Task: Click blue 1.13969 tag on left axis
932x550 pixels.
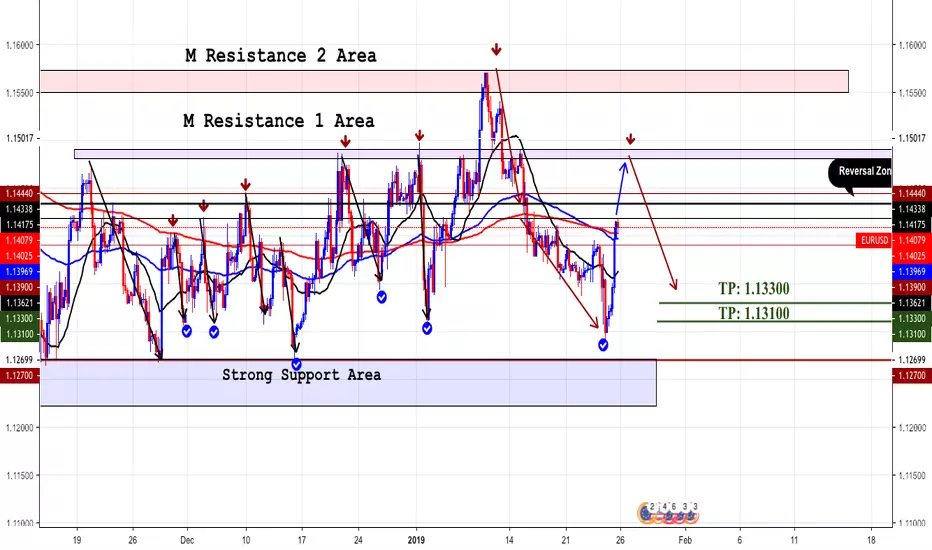Action: (20, 271)
